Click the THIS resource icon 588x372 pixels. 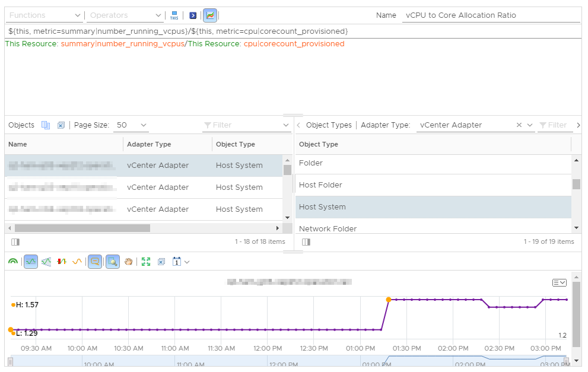(x=174, y=15)
